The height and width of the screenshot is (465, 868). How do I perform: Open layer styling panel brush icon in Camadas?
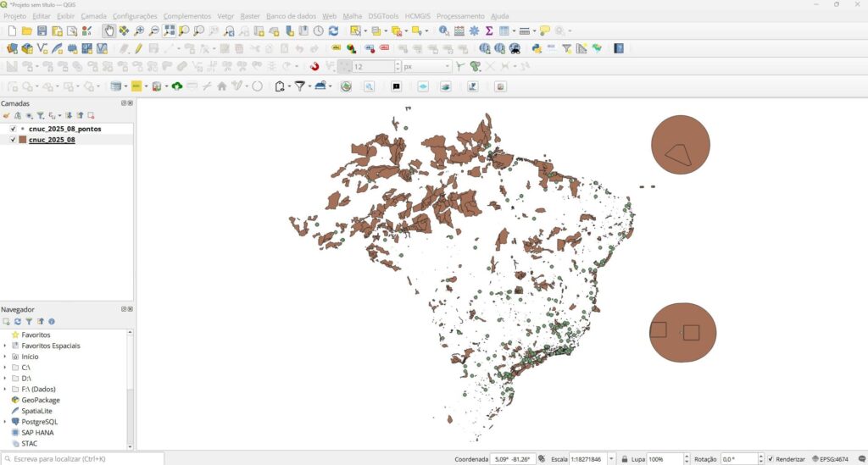6,115
